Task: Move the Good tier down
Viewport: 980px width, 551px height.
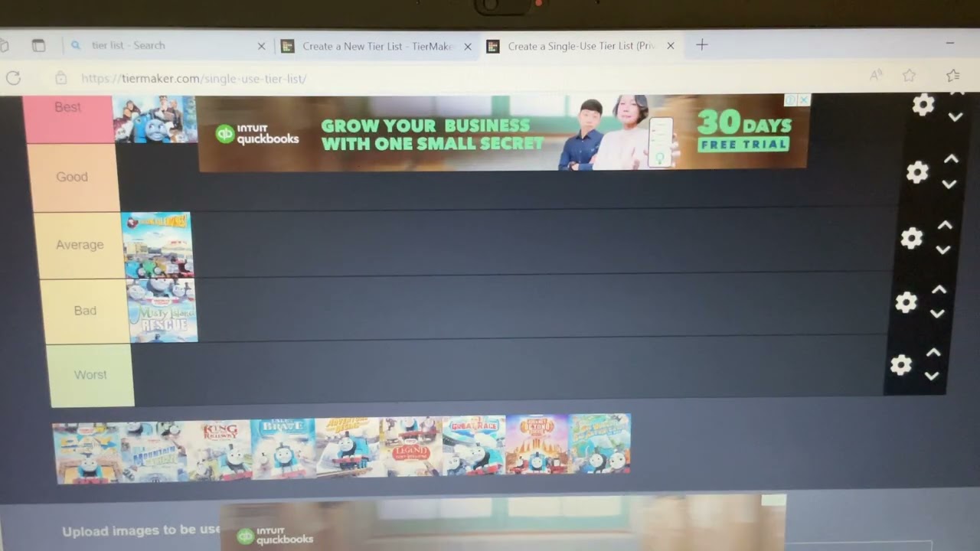Action: [949, 184]
